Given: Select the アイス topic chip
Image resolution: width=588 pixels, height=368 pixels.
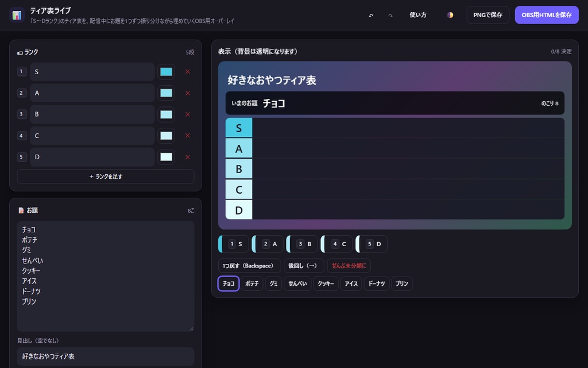Looking at the screenshot, I should (x=351, y=283).
